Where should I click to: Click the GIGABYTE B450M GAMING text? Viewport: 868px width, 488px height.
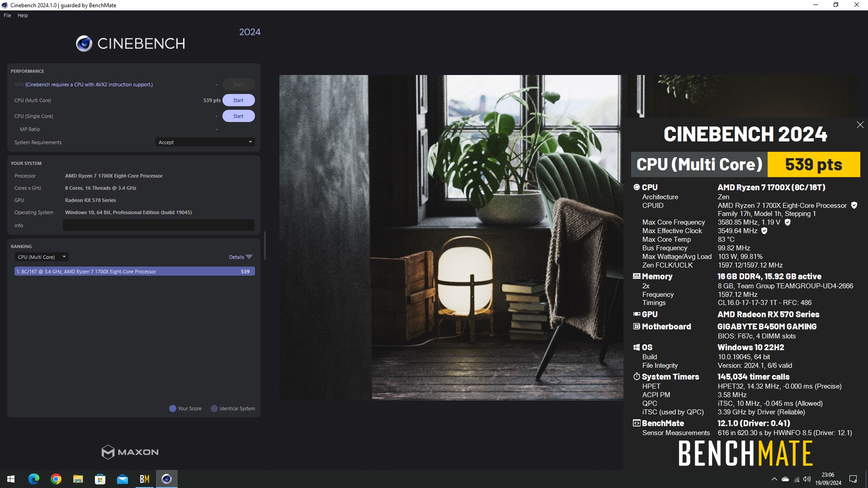click(767, 326)
